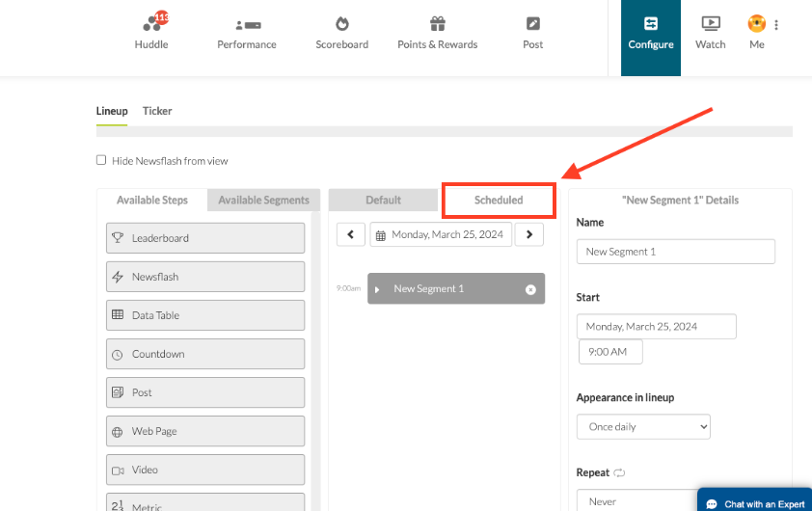This screenshot has width=812, height=511.
Task: Select the Post step
Action: coord(205,392)
